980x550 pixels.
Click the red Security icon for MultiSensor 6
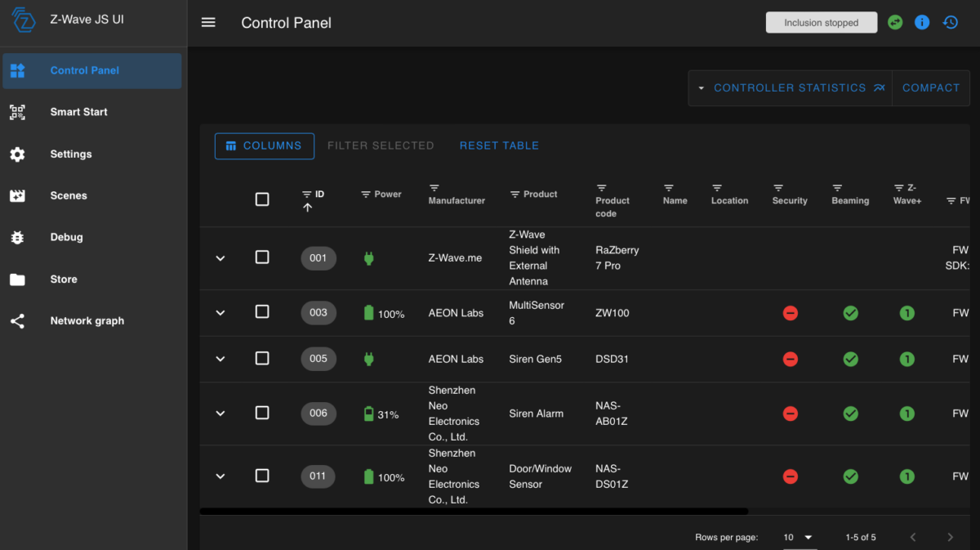790,313
